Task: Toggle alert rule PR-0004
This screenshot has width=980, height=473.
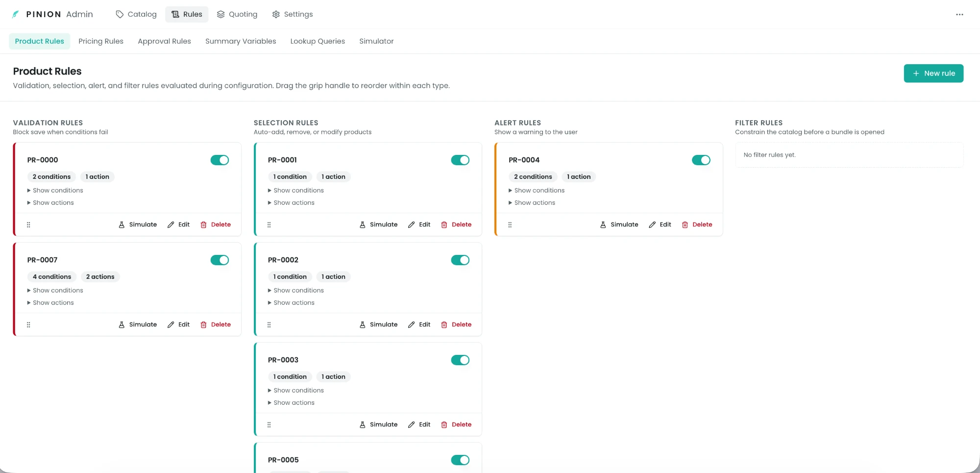Action: point(701,160)
